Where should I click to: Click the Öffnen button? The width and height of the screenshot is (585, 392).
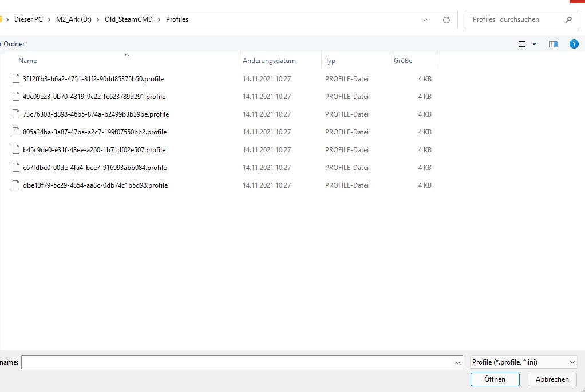(x=495, y=379)
